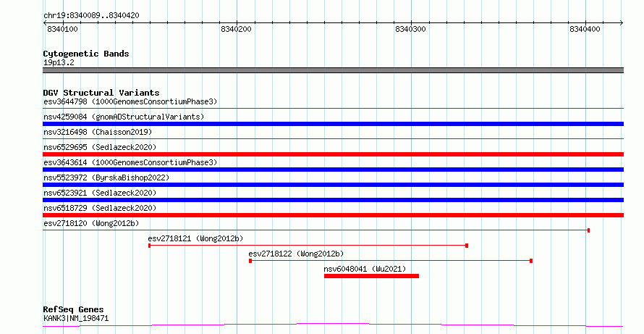Select the 19p13.2 band label
The height and width of the screenshot is (334, 644).
(59, 62)
